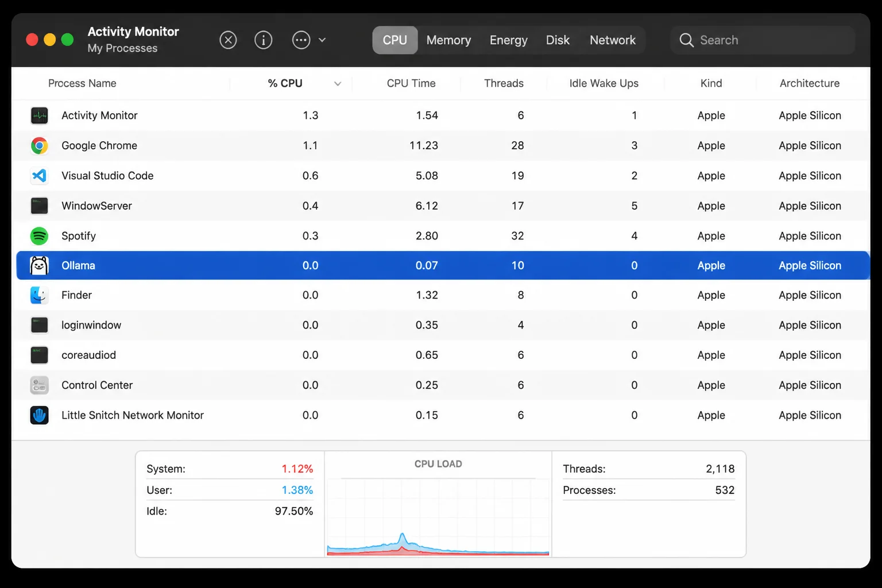Select the Activity Monitor process name

click(99, 115)
